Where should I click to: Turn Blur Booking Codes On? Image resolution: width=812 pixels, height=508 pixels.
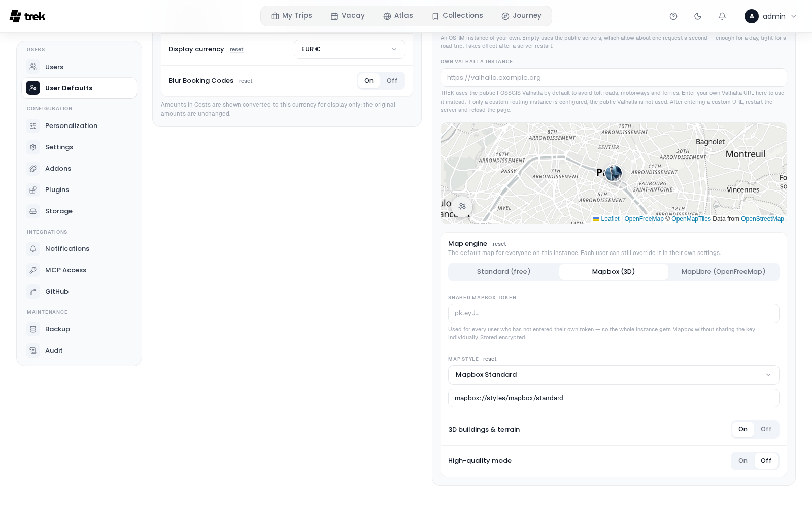pyautogui.click(x=369, y=81)
